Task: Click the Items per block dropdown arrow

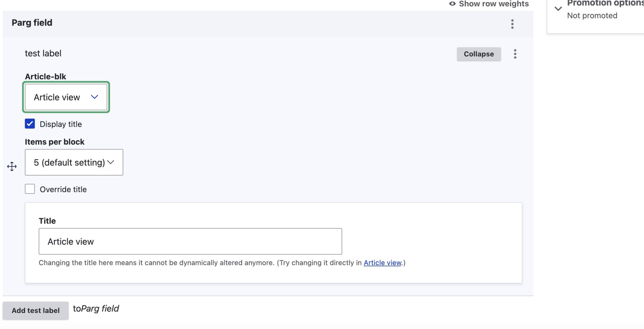Action: point(111,162)
